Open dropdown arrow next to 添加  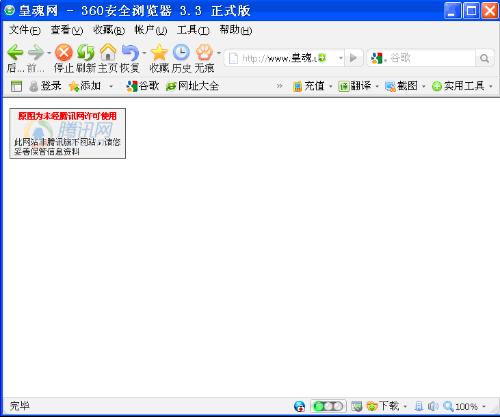(111, 86)
